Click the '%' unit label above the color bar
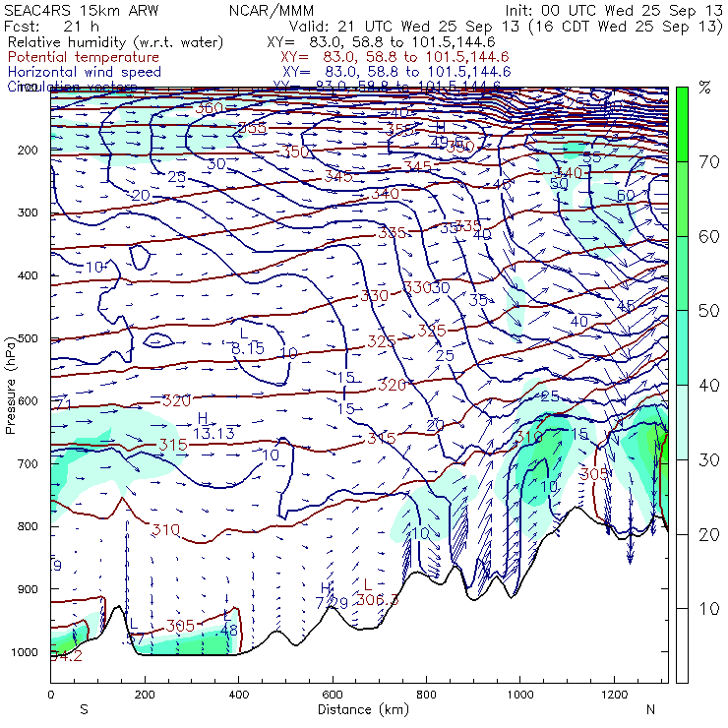This screenshot has width=728, height=728. [x=704, y=88]
